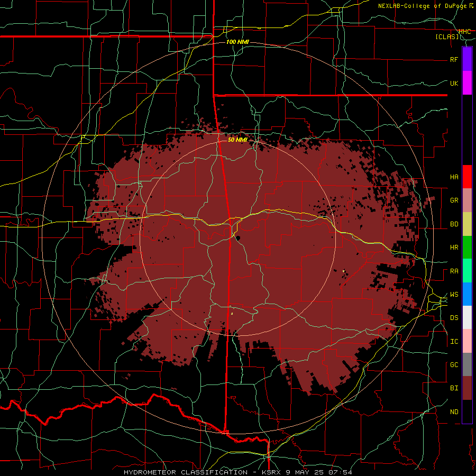Select the BD yellow-green legend swatch

[467, 224]
